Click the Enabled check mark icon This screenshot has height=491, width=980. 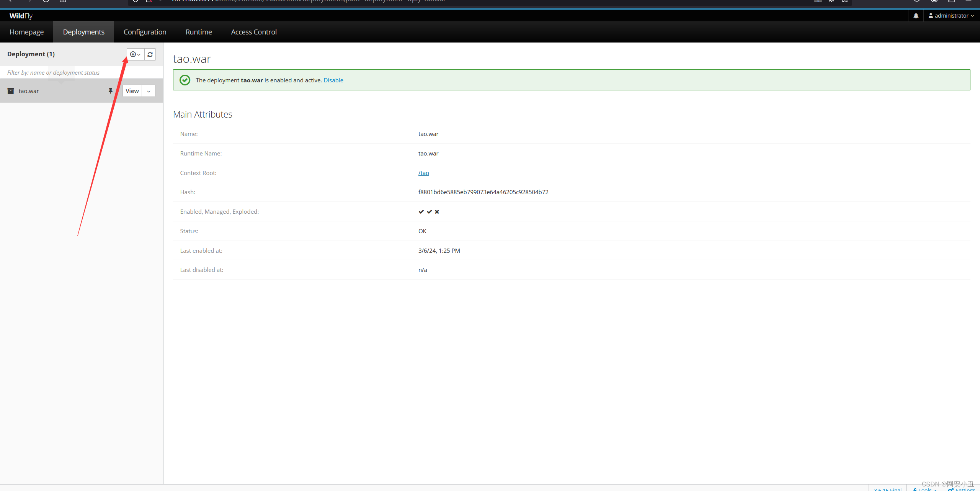click(x=421, y=212)
